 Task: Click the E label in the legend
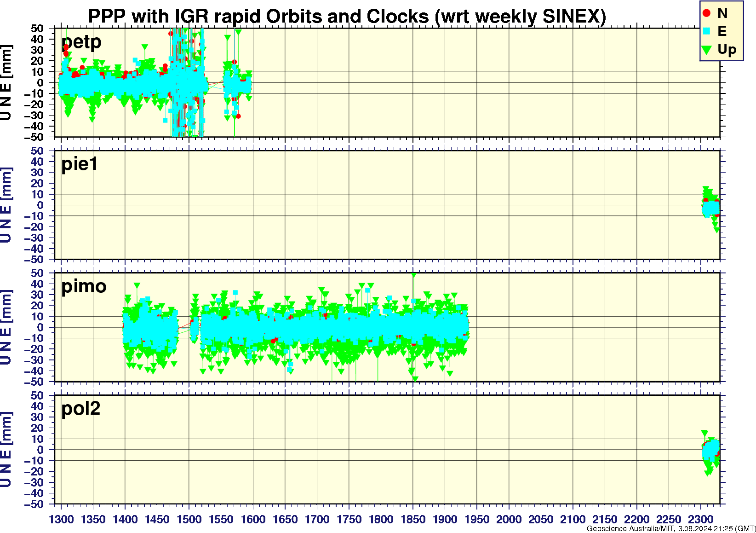[x=722, y=31]
